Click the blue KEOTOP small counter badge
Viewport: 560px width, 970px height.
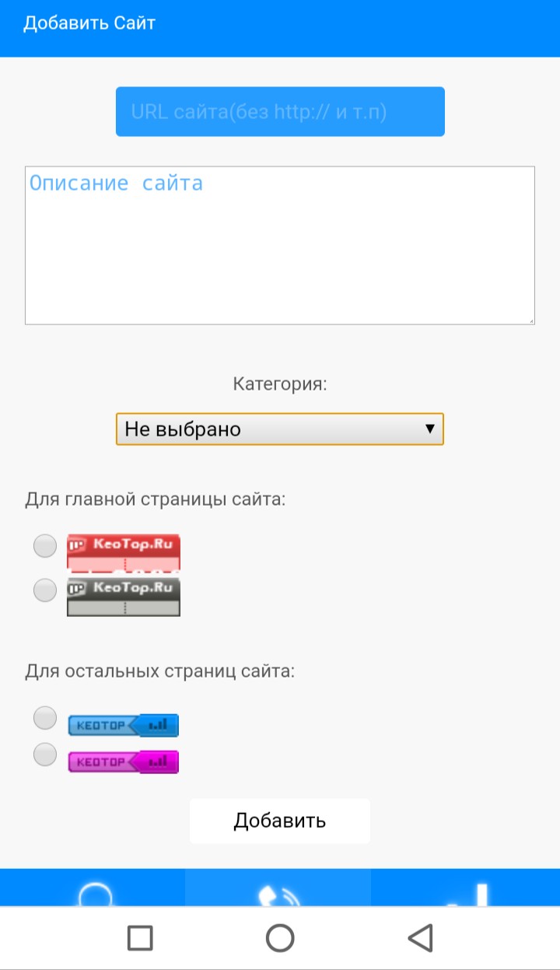click(124, 726)
